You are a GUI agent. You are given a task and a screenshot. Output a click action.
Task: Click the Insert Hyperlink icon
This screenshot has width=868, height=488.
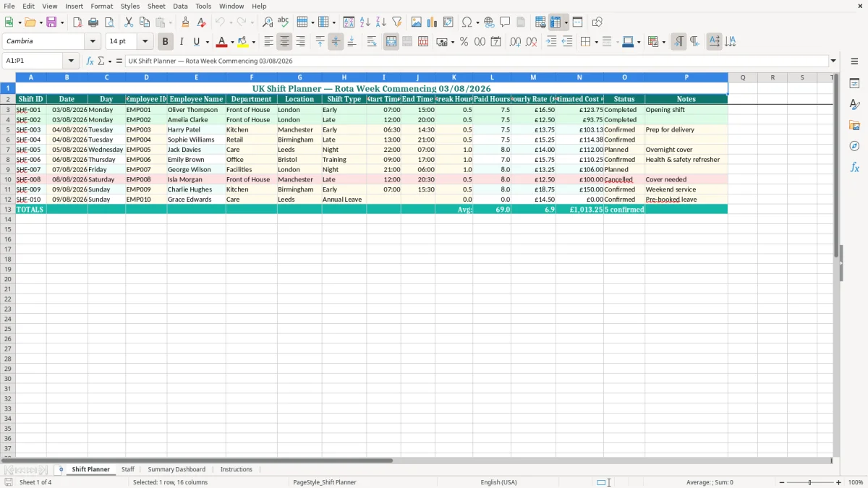click(489, 22)
